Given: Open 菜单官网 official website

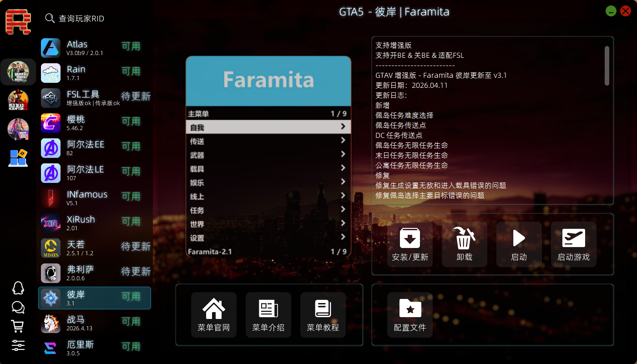Looking at the screenshot, I should click(214, 315).
